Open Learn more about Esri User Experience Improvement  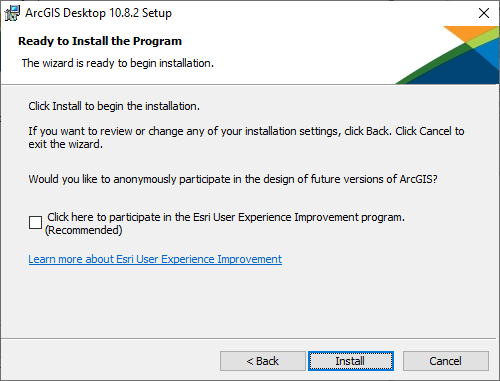[155, 259]
